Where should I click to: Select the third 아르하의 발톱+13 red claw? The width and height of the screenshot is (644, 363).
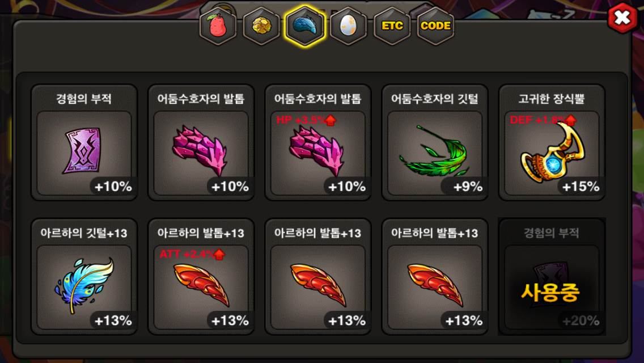[435, 276]
